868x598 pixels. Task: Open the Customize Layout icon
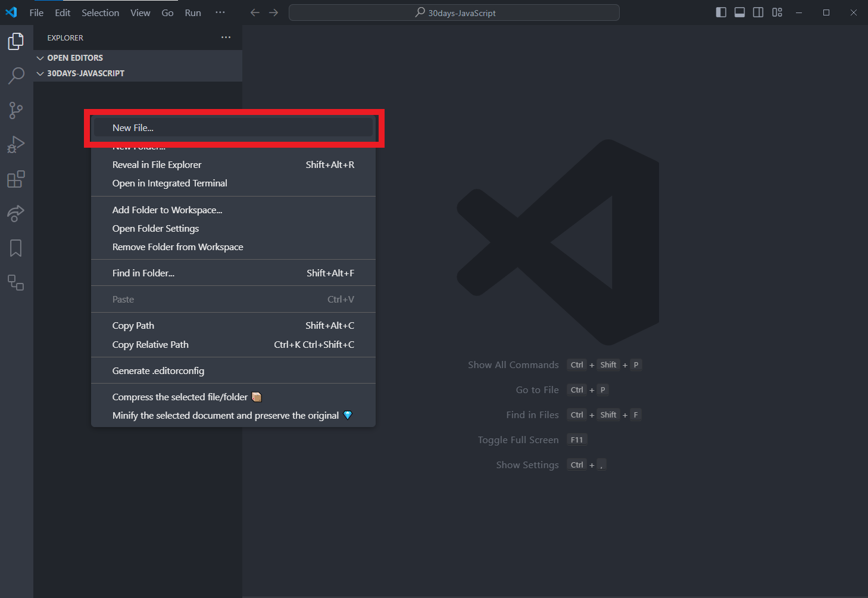tap(777, 13)
